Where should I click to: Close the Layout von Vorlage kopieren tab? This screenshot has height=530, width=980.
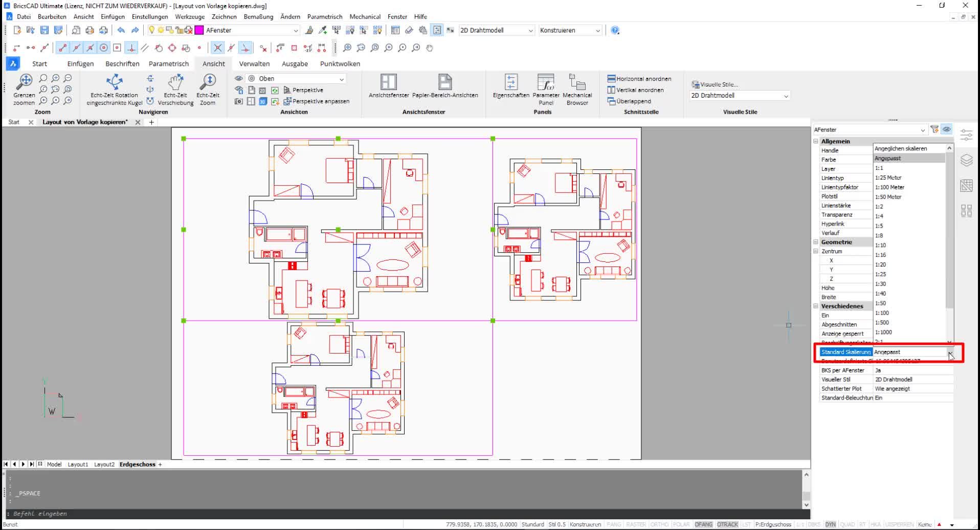(x=138, y=122)
